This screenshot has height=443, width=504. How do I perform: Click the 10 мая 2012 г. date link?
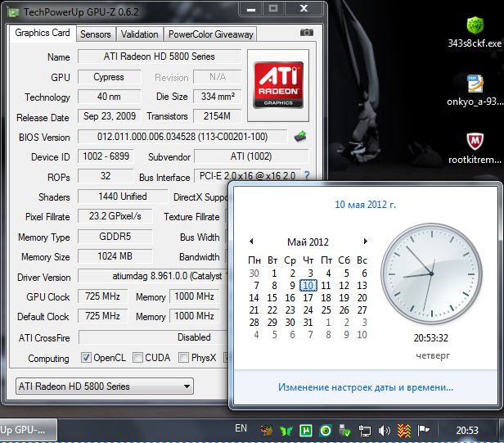pos(366,205)
